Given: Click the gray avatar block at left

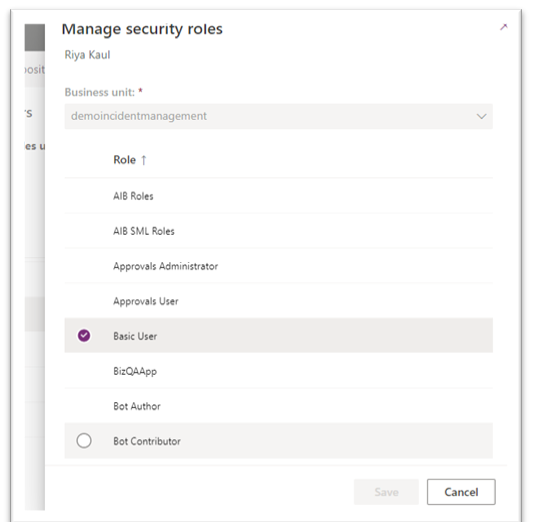Looking at the screenshot, I should click(35, 37).
